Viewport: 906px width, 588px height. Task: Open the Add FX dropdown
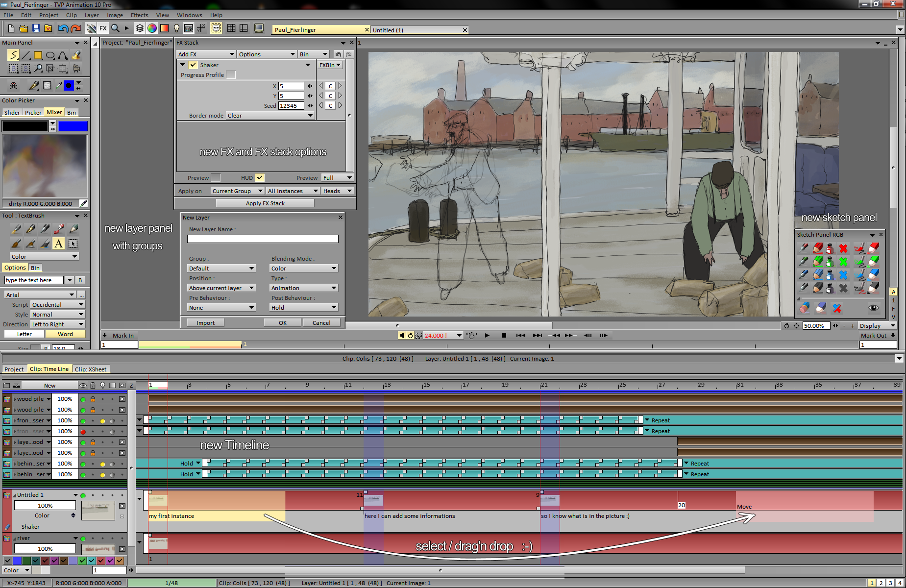pyautogui.click(x=206, y=54)
